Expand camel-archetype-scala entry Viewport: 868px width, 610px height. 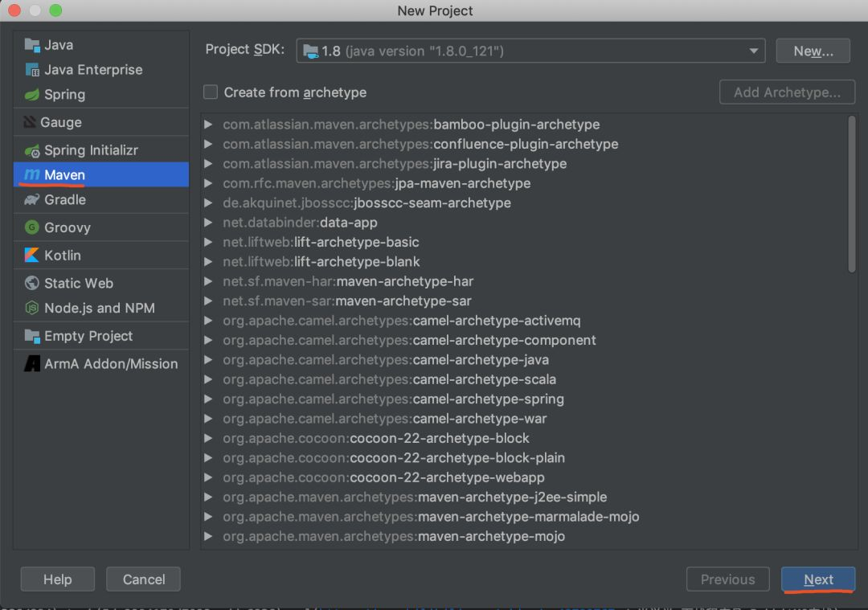pyautogui.click(x=208, y=379)
